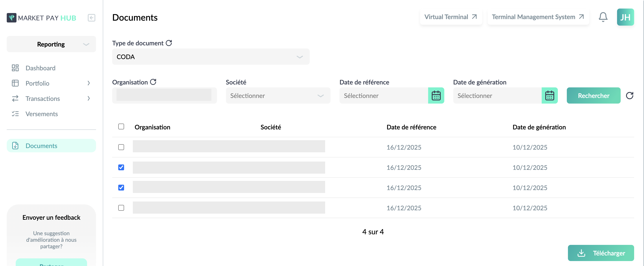Open Date de référence calendar picker
The height and width of the screenshot is (266, 644).
pos(436,95)
